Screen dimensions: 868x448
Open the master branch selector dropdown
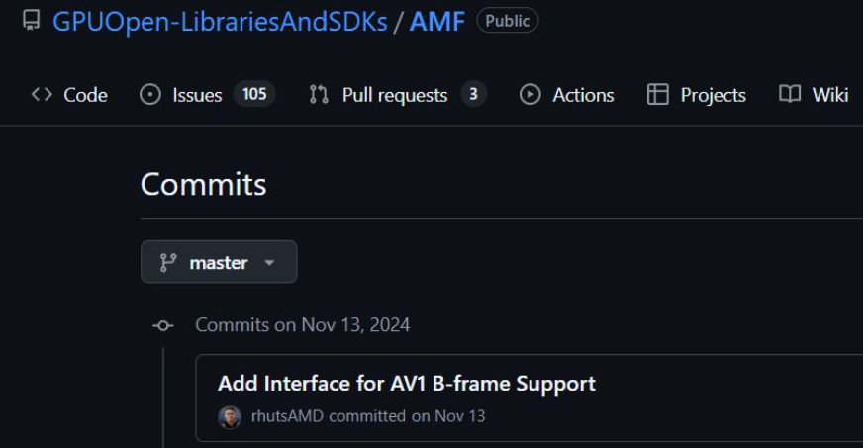click(x=219, y=262)
